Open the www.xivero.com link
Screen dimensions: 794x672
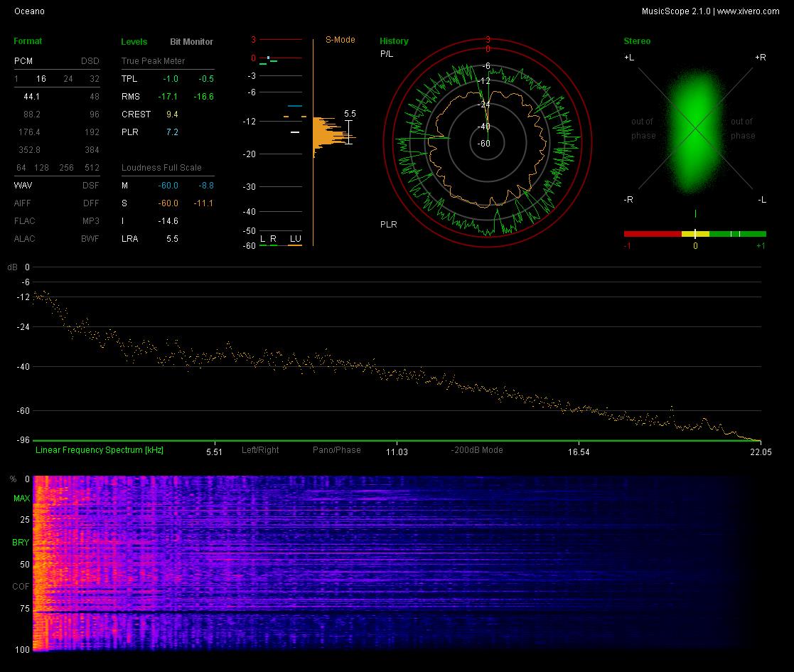748,11
